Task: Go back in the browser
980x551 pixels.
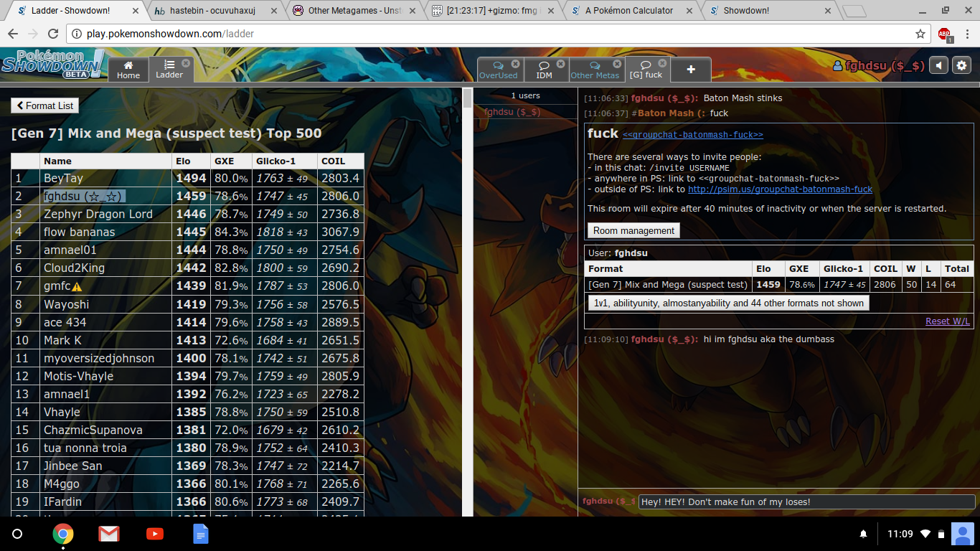Action: (13, 34)
